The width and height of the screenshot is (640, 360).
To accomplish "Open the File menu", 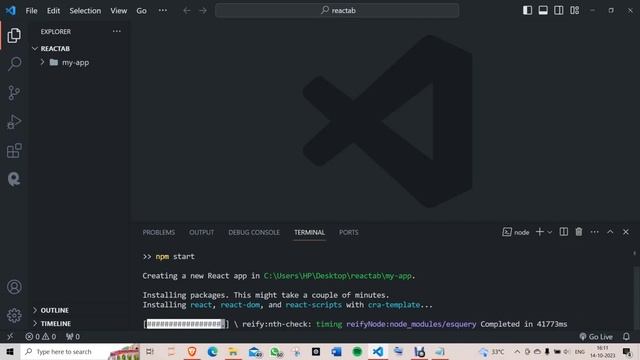I will pos(31,11).
